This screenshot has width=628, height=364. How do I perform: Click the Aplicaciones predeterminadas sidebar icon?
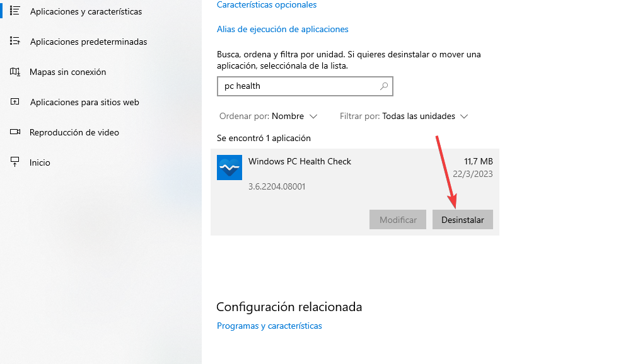[15, 41]
